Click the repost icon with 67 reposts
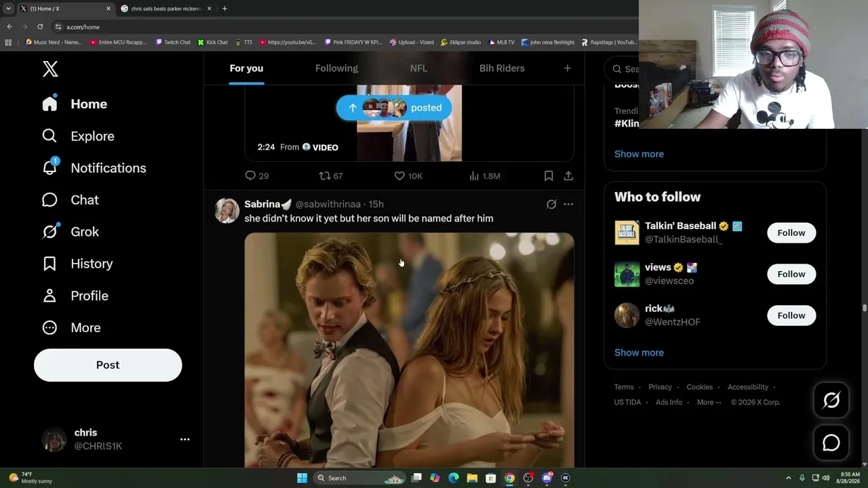The image size is (868, 488). pyautogui.click(x=331, y=176)
